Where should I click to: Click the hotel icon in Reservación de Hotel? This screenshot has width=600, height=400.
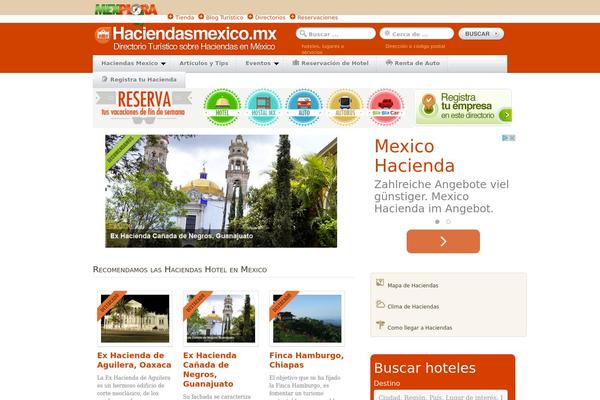click(x=296, y=62)
